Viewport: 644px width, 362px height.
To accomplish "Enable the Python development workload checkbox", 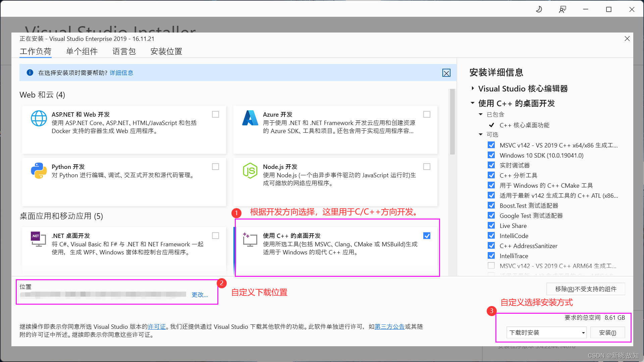I will [x=215, y=167].
